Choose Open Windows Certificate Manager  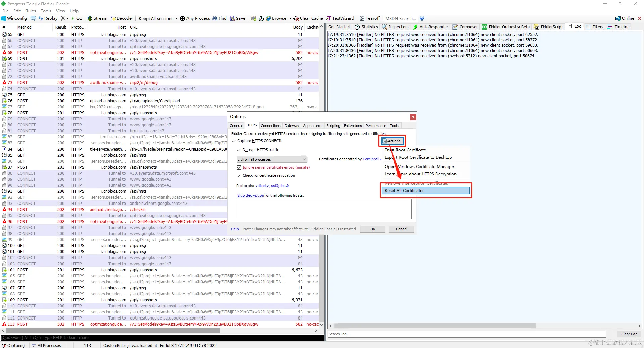pos(425,167)
